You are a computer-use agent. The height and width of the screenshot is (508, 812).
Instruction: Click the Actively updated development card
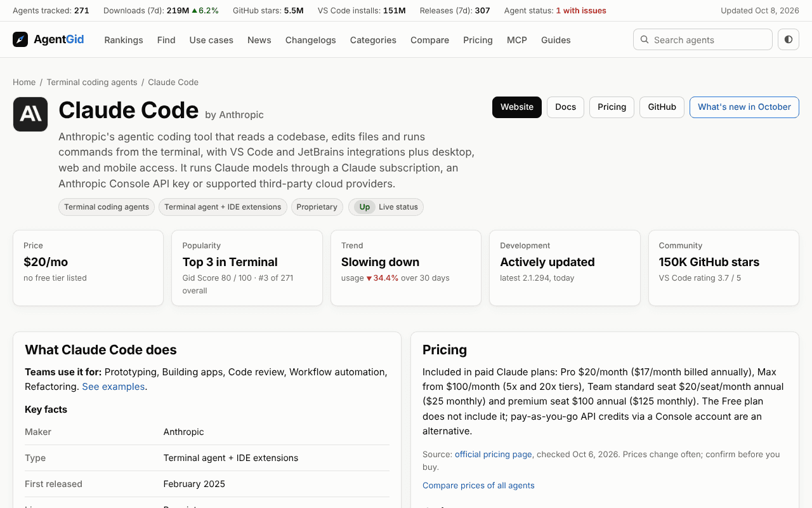[x=565, y=268]
